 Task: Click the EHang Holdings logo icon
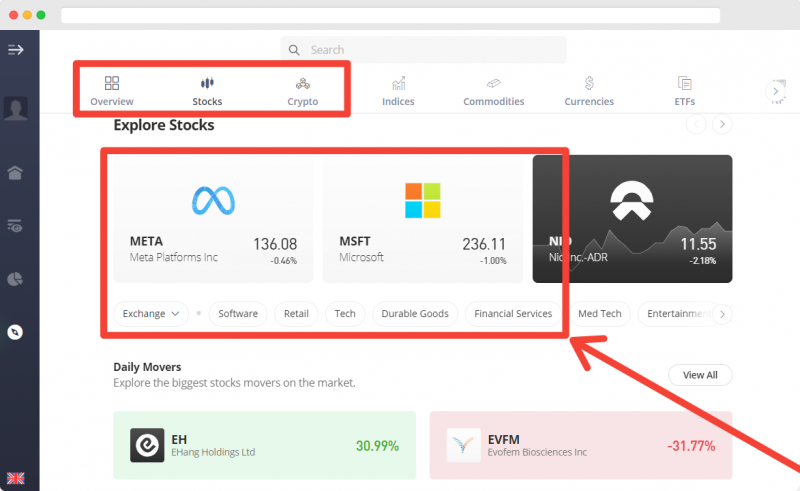(x=147, y=445)
